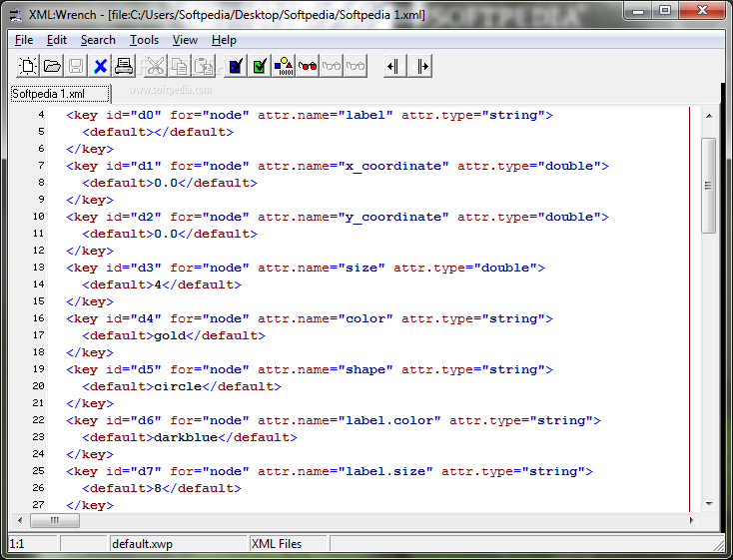
Task: Click the id="d3" attribute on line 13
Action: pyautogui.click(x=134, y=268)
